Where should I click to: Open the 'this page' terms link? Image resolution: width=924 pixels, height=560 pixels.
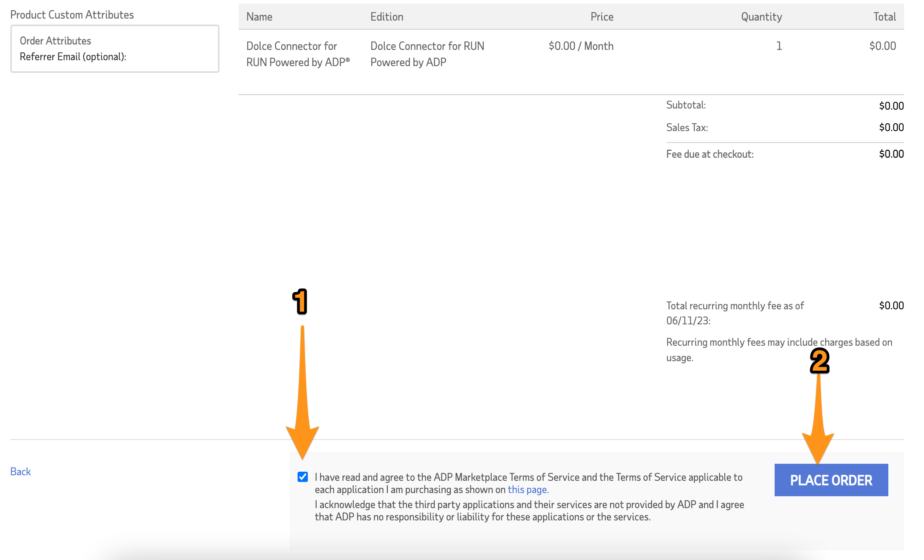[528, 490]
